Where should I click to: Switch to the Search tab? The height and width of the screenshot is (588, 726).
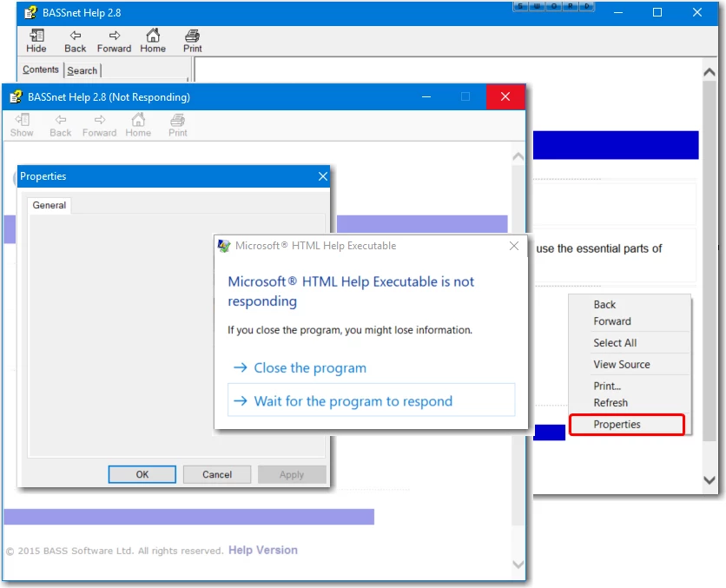click(82, 70)
